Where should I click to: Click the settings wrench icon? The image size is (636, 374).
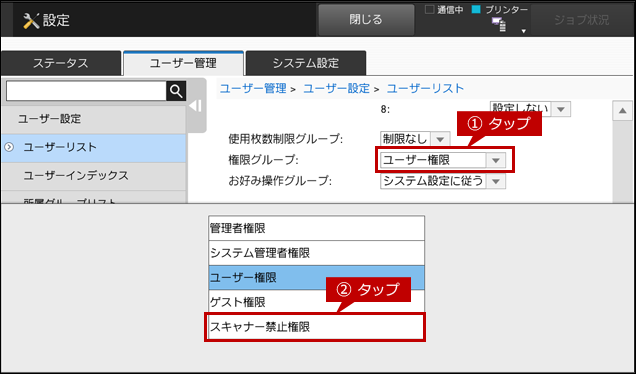click(x=31, y=20)
